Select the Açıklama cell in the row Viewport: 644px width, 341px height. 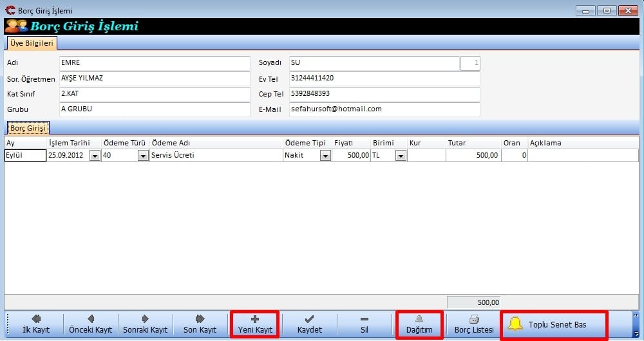(x=582, y=156)
